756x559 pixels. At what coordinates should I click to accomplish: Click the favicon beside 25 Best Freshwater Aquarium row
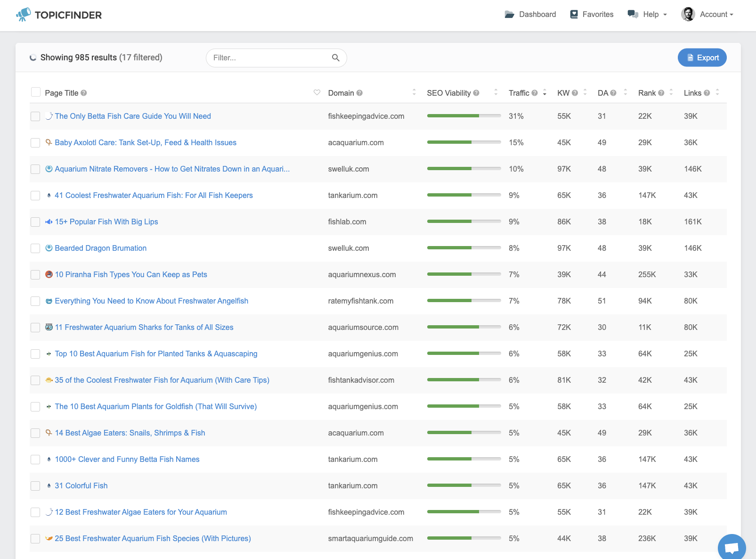pyautogui.click(x=49, y=538)
